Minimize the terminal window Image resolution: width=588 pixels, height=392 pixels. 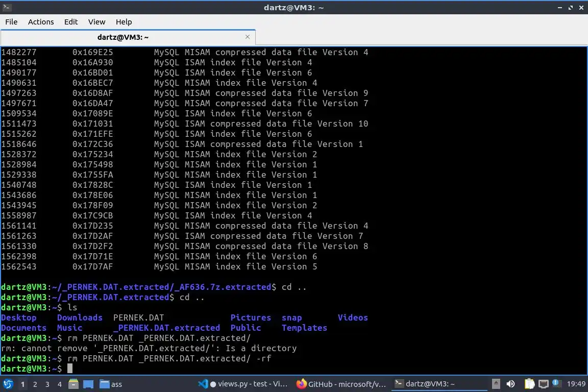(x=560, y=8)
